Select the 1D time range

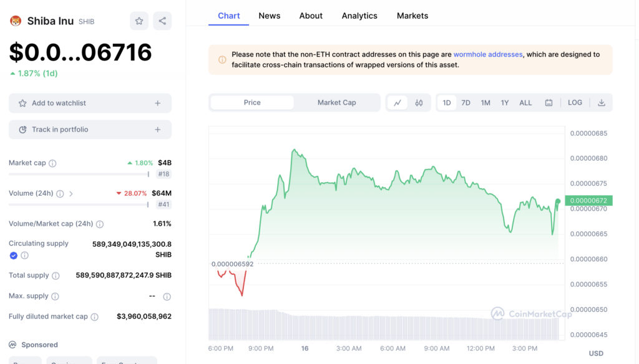[x=447, y=103]
